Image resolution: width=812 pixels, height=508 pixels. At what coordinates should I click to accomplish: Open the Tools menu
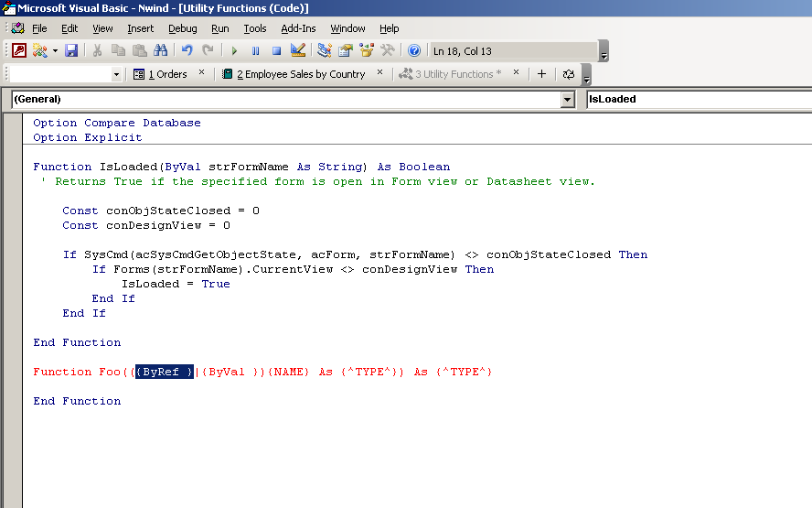(x=255, y=28)
